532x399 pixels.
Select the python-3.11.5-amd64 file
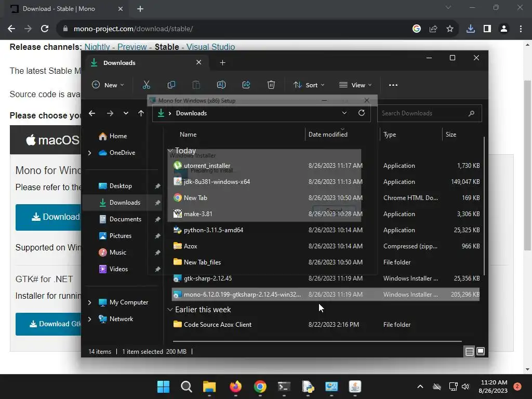click(326, 230)
